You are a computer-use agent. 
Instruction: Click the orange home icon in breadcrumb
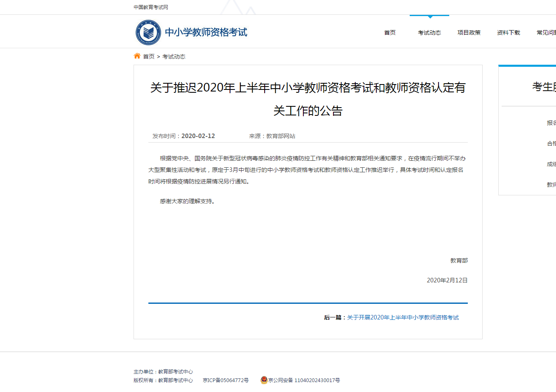click(137, 56)
